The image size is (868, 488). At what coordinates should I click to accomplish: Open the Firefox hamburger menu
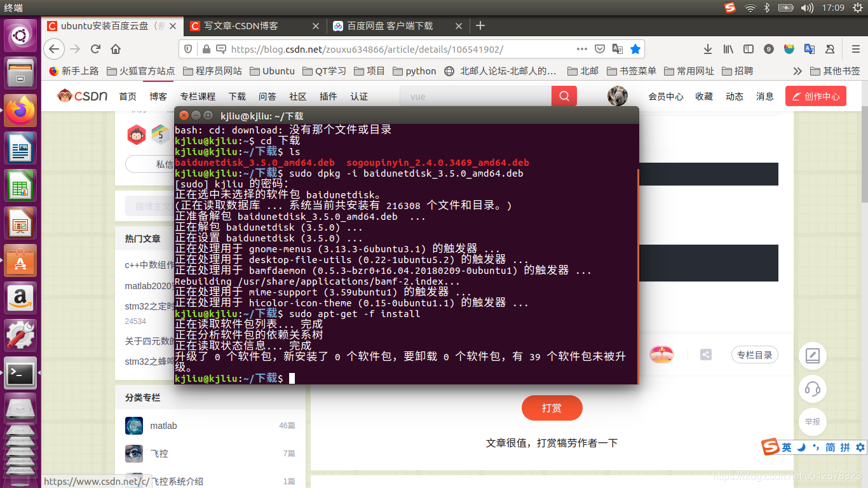(855, 49)
